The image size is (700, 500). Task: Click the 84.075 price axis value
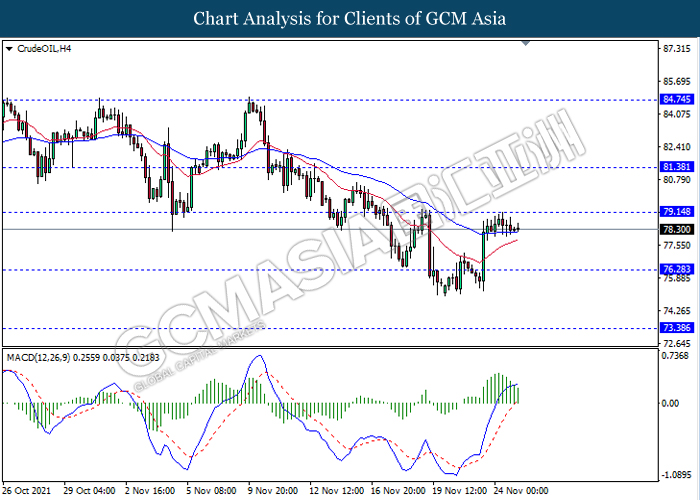677,114
